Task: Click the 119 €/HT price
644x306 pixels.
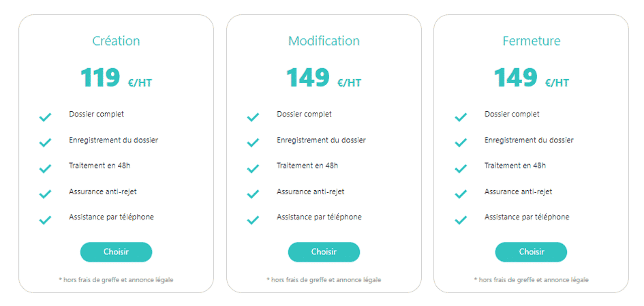Action: click(x=116, y=78)
